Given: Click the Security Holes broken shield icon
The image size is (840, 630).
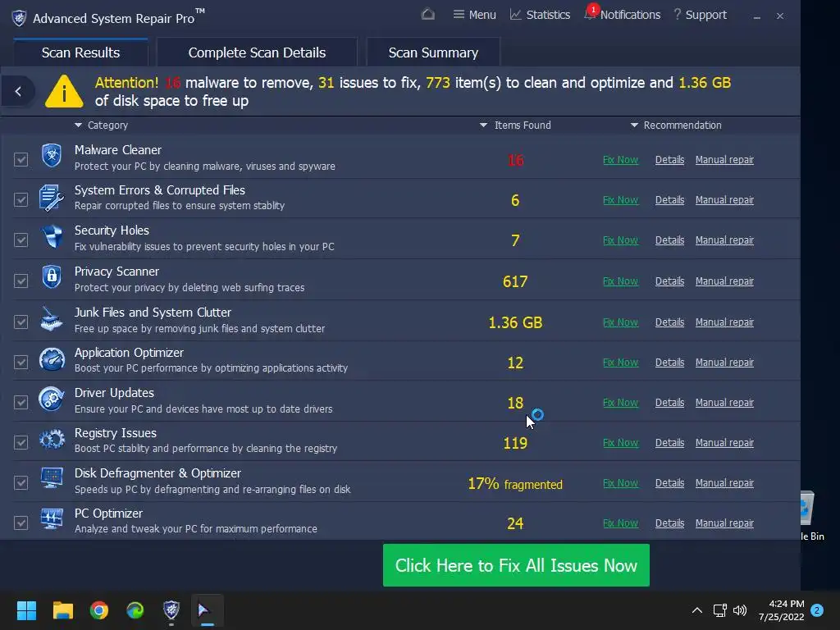Looking at the screenshot, I should 52,237.
